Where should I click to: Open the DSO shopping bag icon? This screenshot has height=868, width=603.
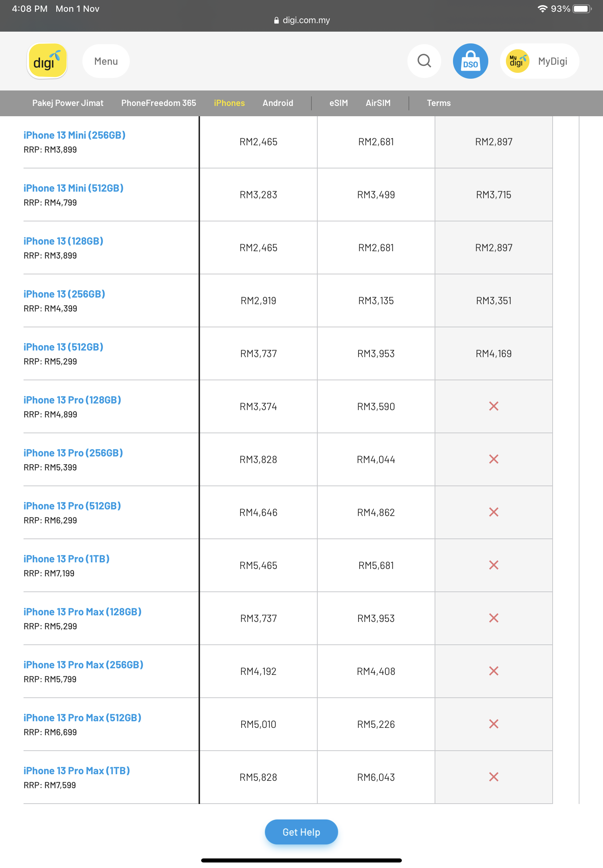pos(470,61)
